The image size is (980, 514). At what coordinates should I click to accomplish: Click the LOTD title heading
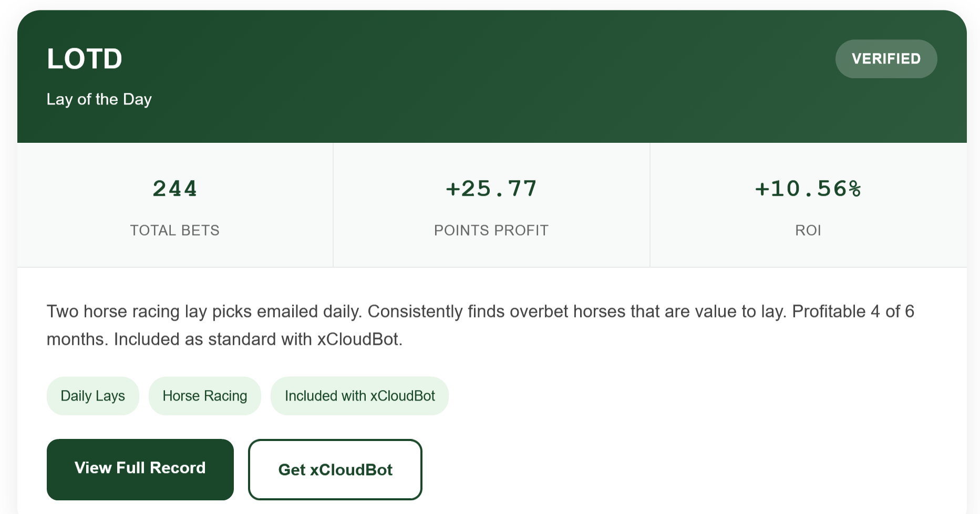point(85,59)
